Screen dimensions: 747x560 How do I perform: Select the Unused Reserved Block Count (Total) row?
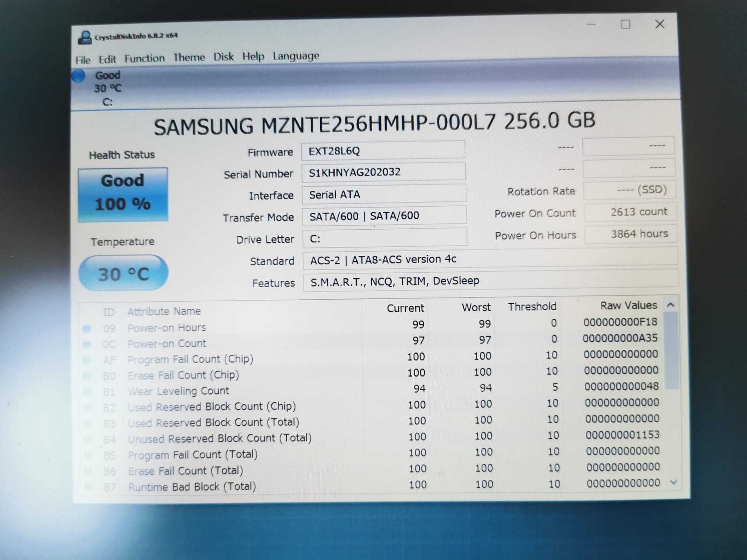point(372,437)
